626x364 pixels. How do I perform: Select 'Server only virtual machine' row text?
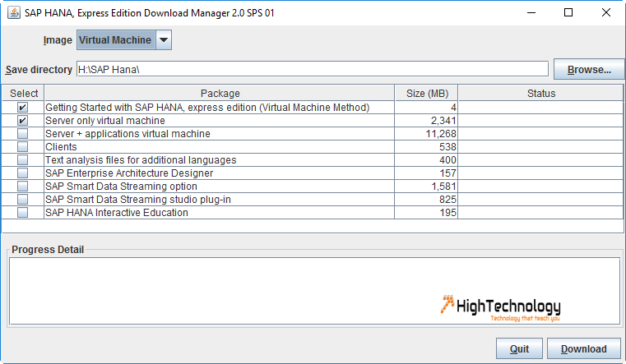pyautogui.click(x=105, y=121)
